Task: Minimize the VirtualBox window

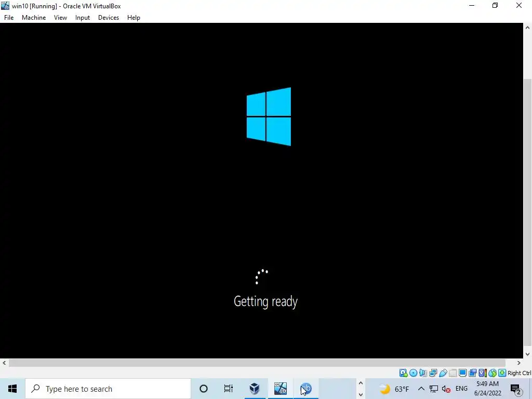Action: pos(472,5)
